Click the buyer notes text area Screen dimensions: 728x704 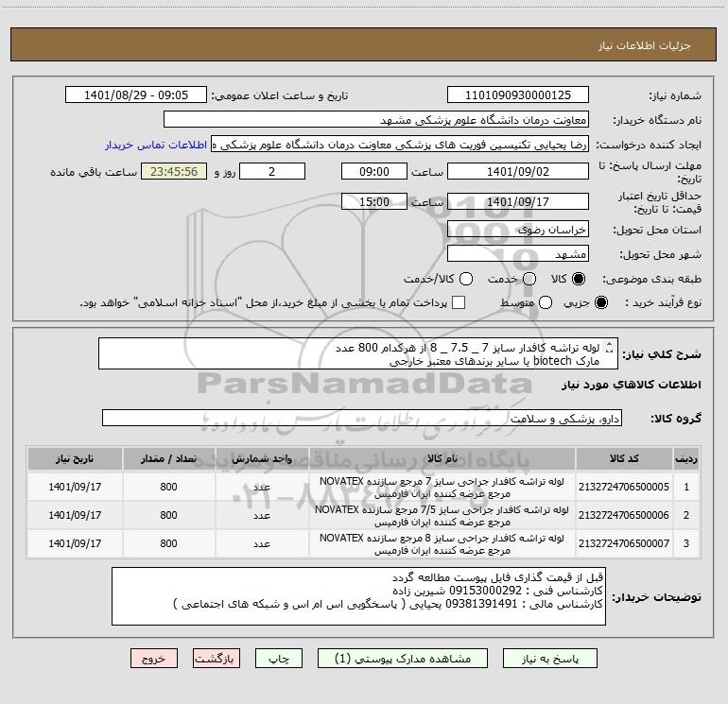(x=358, y=596)
